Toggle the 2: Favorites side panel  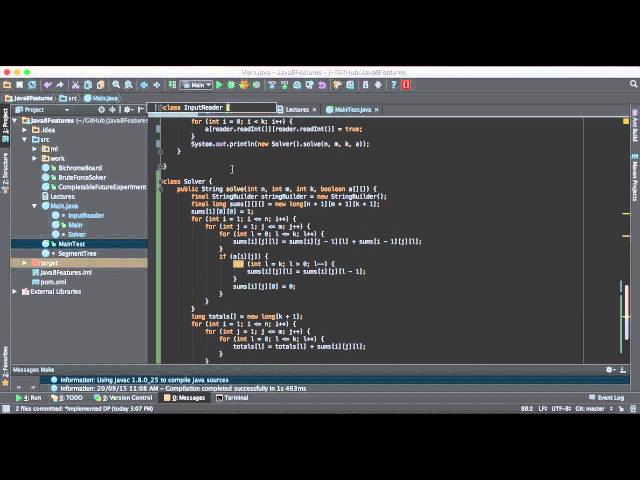tap(5, 366)
